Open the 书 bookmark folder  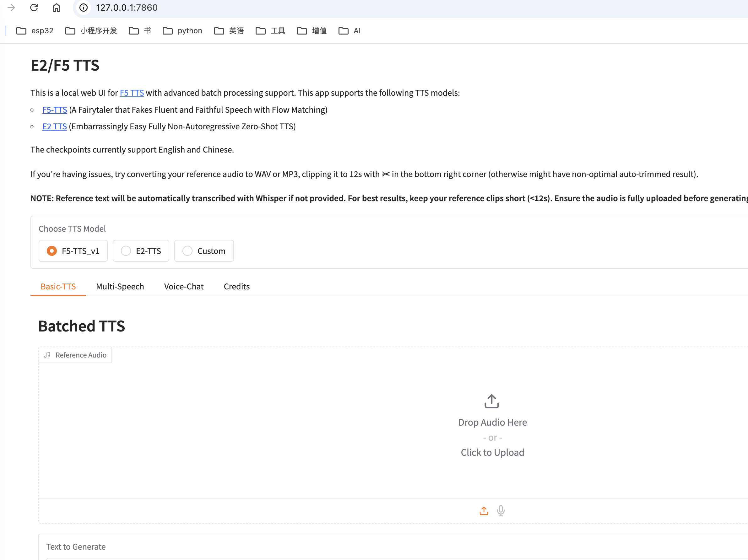140,31
